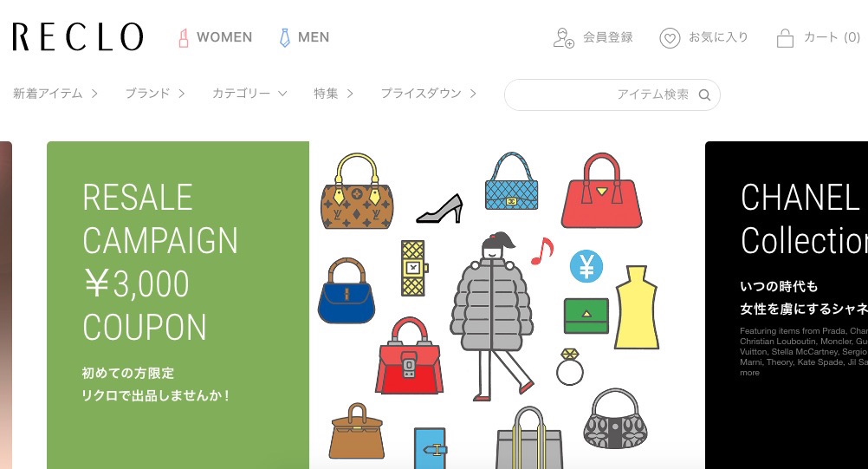Click the lipstick icon beside WOMEN
The image size is (868, 469).
coord(184,37)
